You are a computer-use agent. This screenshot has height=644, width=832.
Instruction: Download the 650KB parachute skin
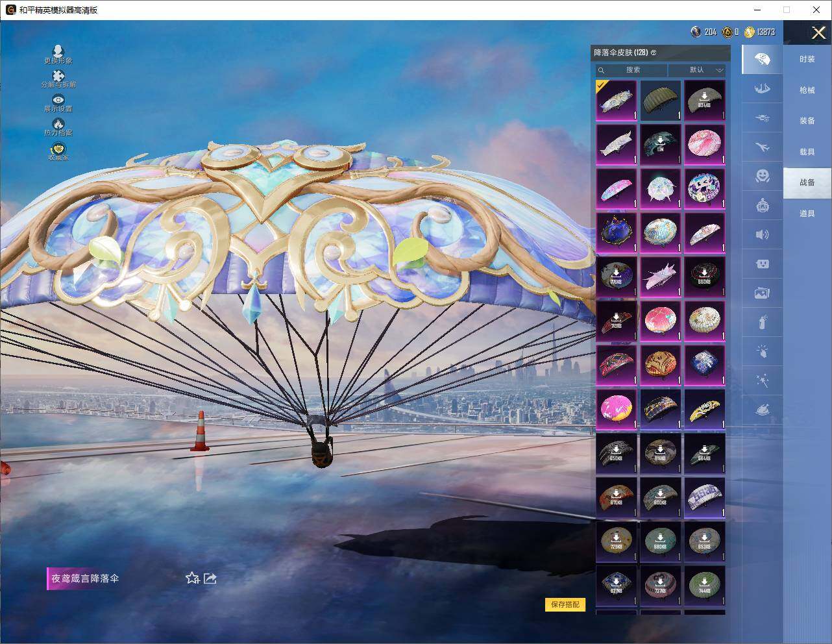[x=616, y=453]
